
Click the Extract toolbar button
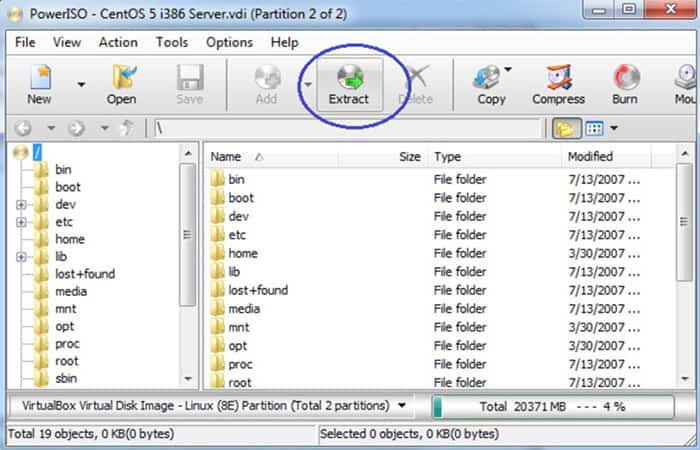coord(349,84)
